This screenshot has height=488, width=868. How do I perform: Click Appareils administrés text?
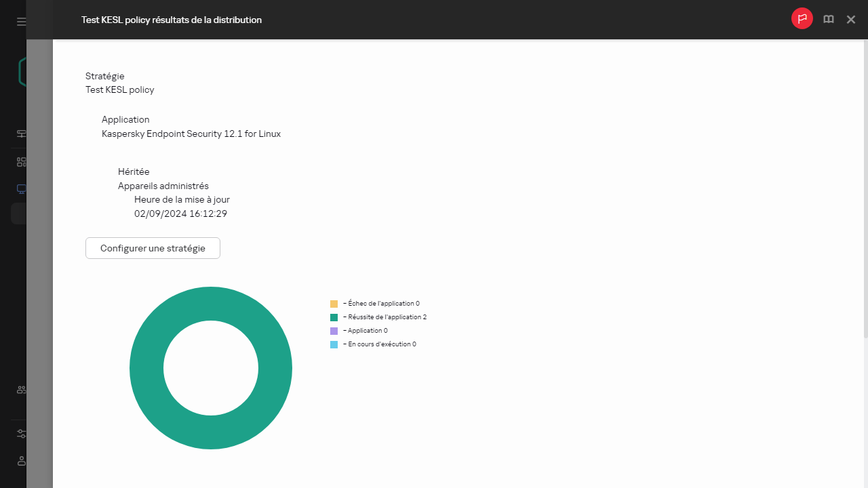[x=163, y=186]
